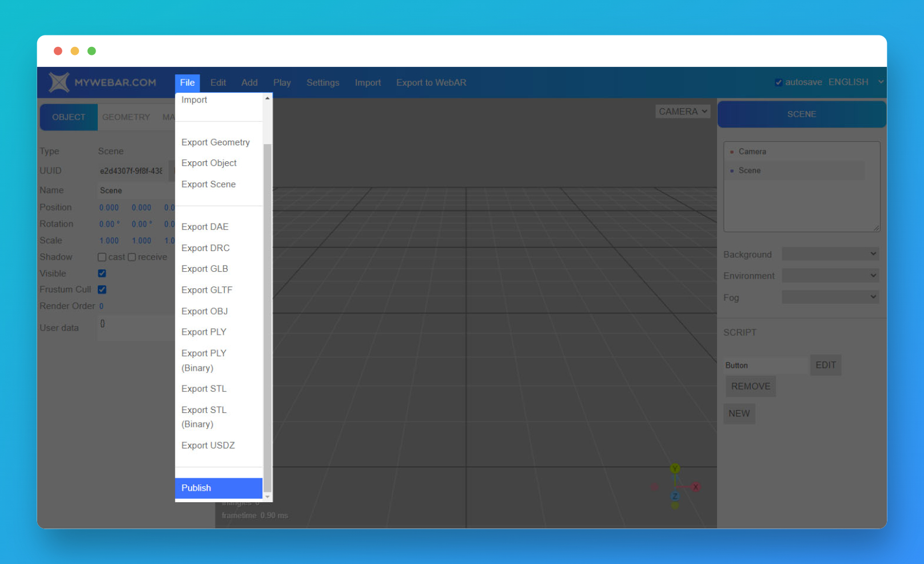Disable the Visible checkbox

[102, 273]
